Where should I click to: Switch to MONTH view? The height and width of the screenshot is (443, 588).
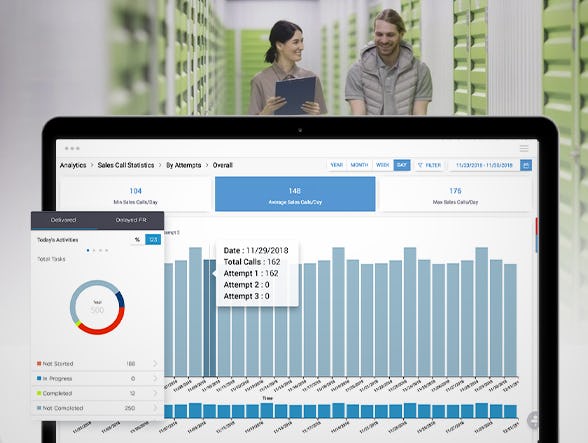(359, 165)
